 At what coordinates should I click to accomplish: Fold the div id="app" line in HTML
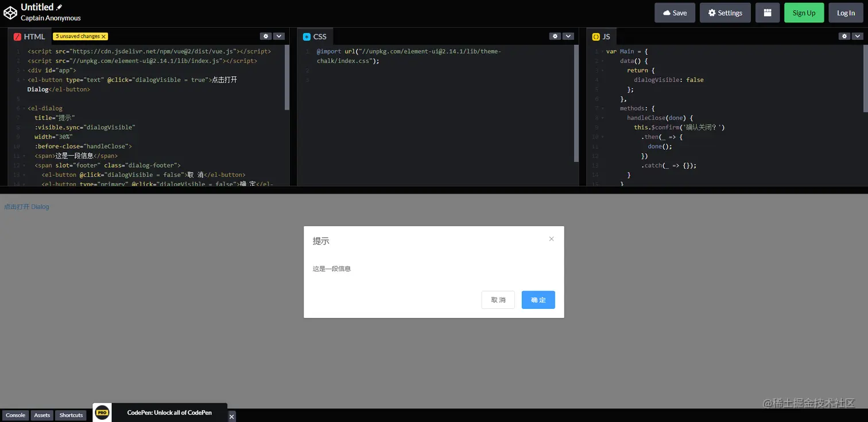point(23,70)
